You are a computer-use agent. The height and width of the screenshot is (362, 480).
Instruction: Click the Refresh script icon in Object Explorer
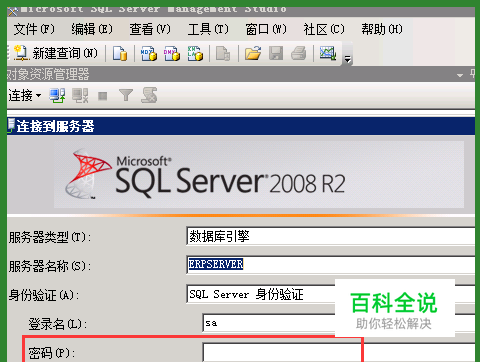[149, 95]
